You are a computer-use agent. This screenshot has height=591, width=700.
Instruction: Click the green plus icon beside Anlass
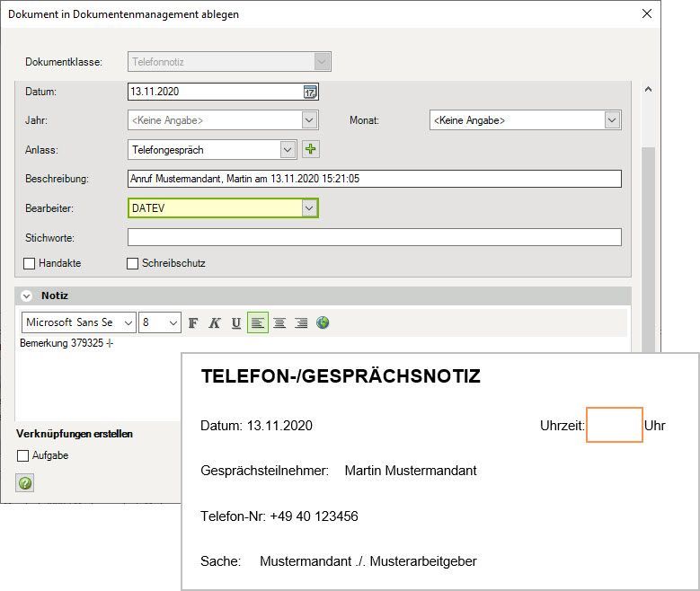[x=312, y=149]
